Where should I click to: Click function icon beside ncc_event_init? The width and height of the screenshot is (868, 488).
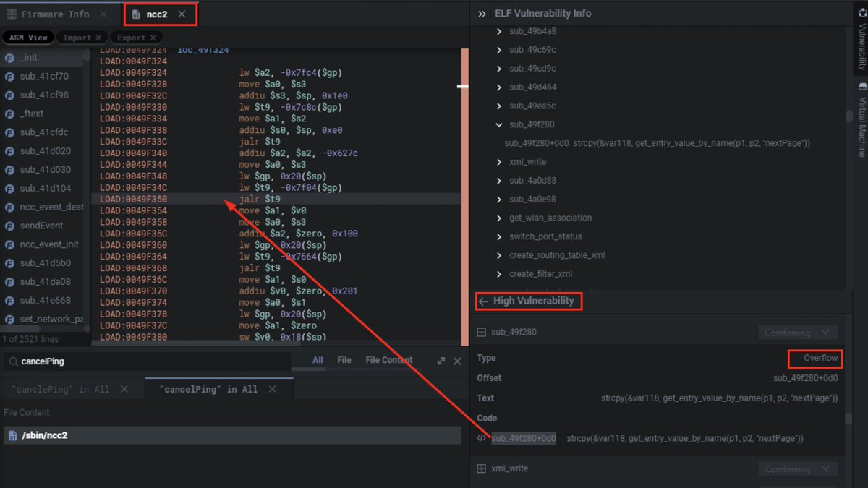coord(10,244)
